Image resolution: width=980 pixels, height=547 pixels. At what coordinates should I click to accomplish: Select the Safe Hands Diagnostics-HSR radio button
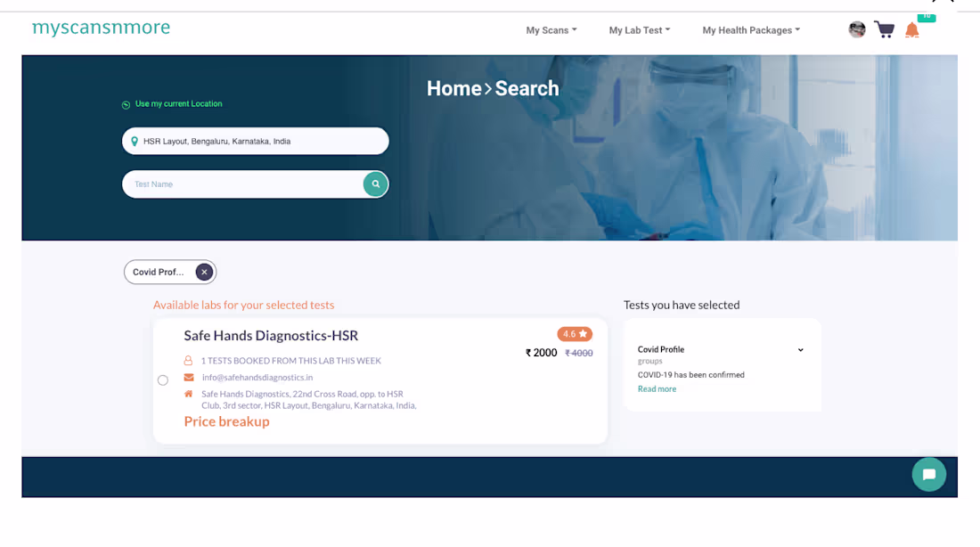tap(163, 380)
